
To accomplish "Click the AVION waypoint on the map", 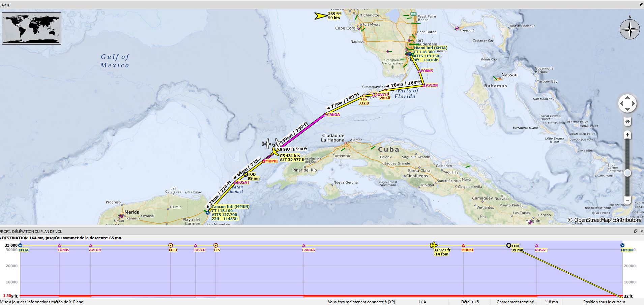I will (x=424, y=85).
